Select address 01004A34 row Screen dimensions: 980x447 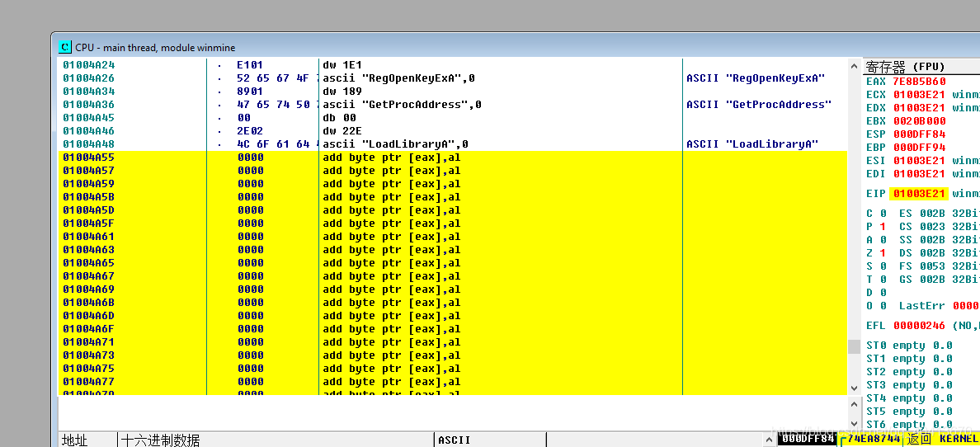pyautogui.click(x=89, y=91)
